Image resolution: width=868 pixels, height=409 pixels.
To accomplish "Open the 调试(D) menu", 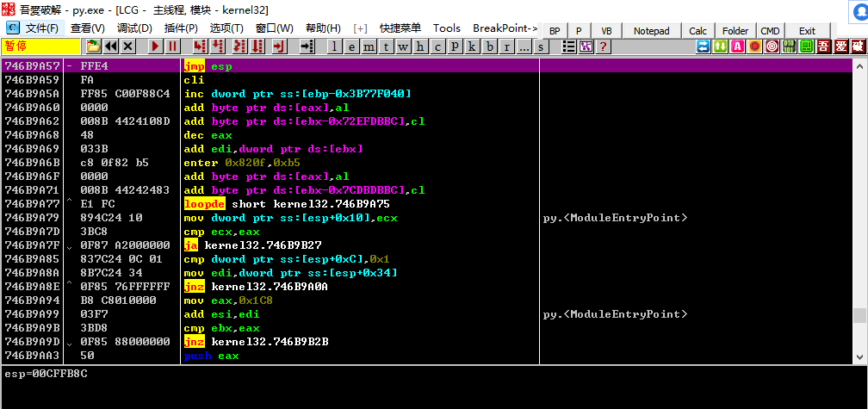I will 134,28.
